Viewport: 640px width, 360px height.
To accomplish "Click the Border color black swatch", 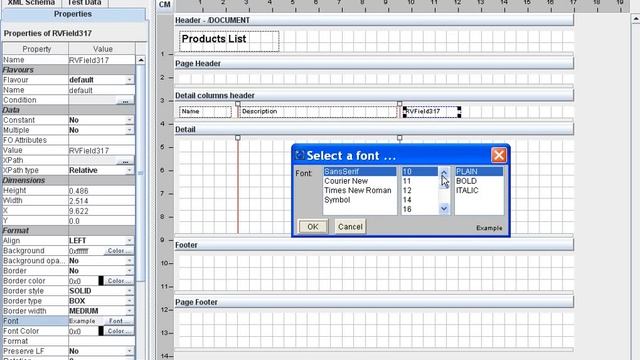I will [101, 281].
